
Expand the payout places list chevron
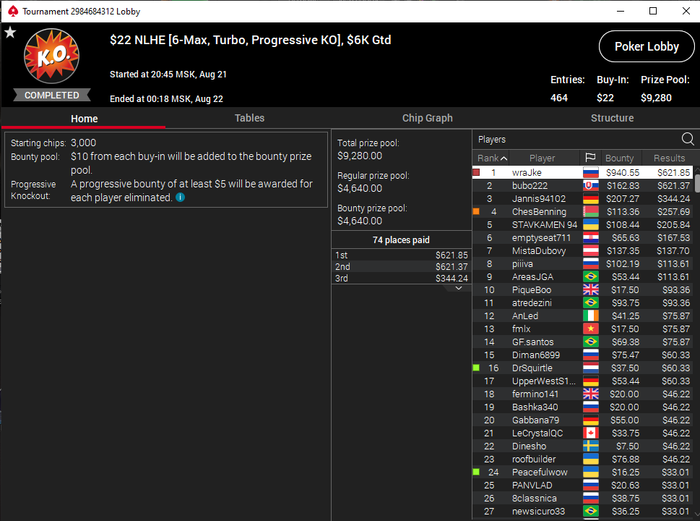tap(458, 288)
